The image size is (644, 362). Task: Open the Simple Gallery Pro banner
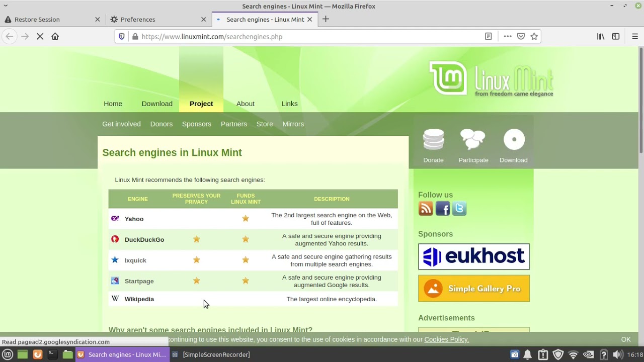[x=474, y=288]
